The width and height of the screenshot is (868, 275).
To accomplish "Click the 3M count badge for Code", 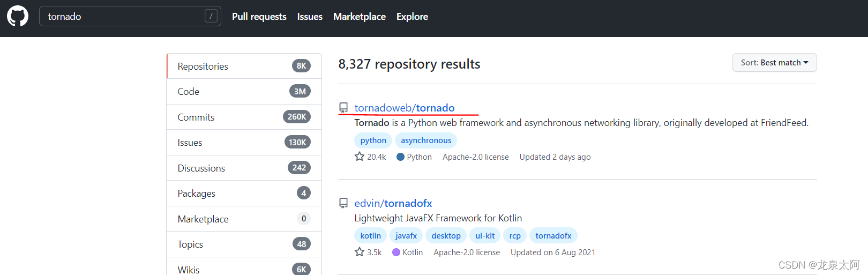I will point(300,92).
